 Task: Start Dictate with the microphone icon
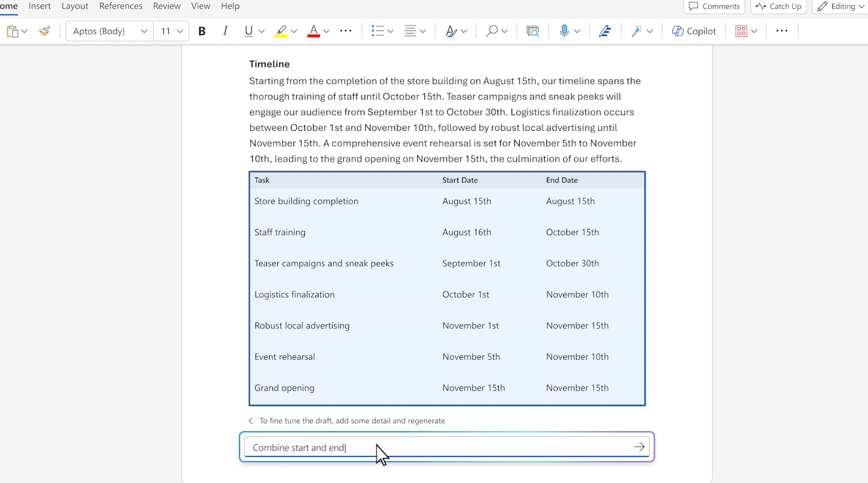[x=564, y=31]
